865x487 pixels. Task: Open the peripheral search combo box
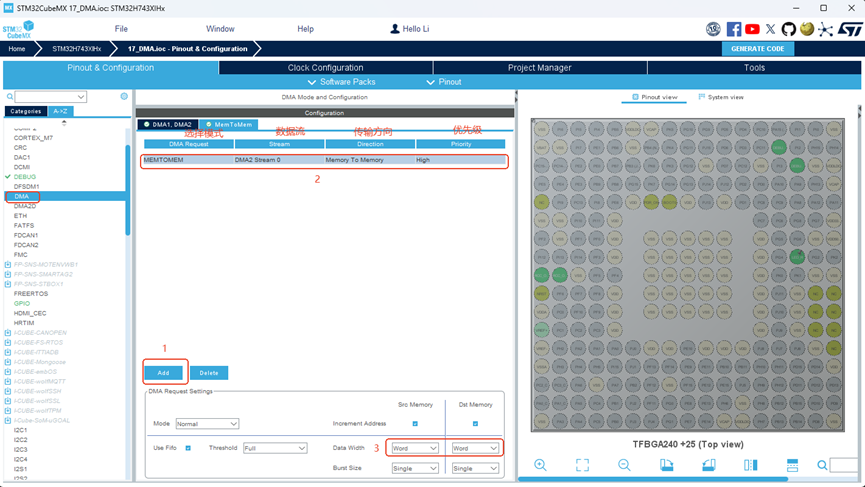pos(50,97)
